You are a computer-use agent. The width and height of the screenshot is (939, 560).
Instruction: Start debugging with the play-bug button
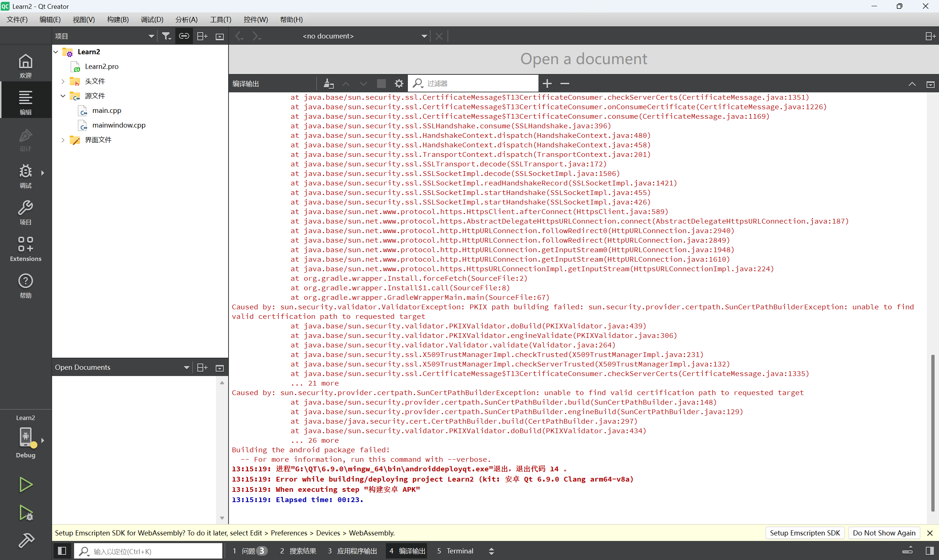point(25,512)
